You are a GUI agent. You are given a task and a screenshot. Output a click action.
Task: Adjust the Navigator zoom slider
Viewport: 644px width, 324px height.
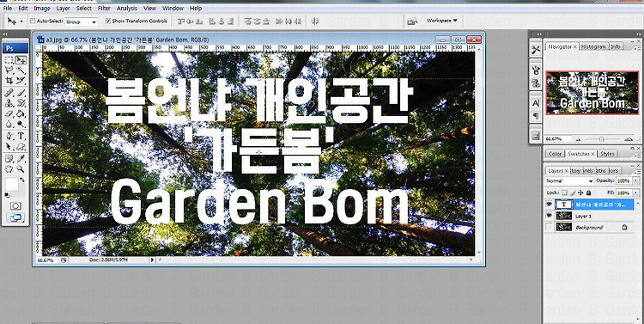click(601, 139)
